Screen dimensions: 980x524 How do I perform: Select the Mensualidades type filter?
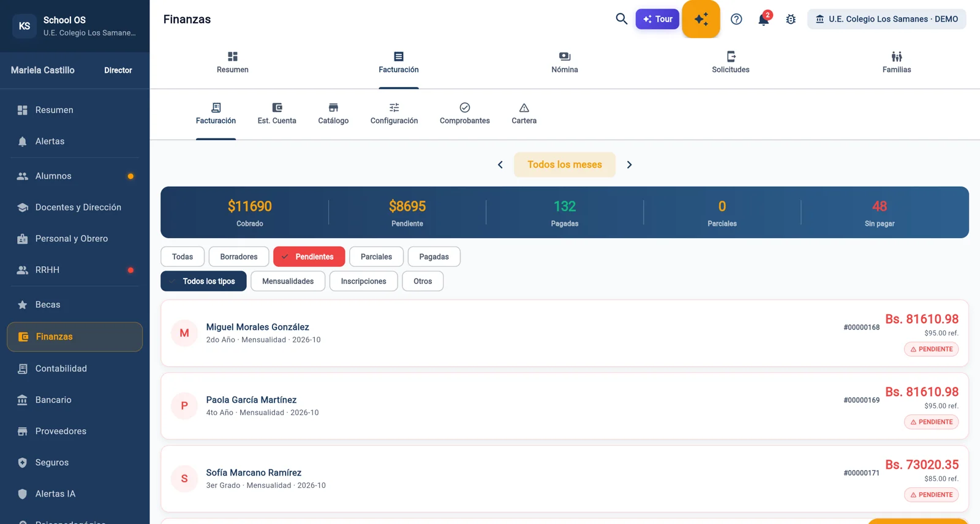288,281
